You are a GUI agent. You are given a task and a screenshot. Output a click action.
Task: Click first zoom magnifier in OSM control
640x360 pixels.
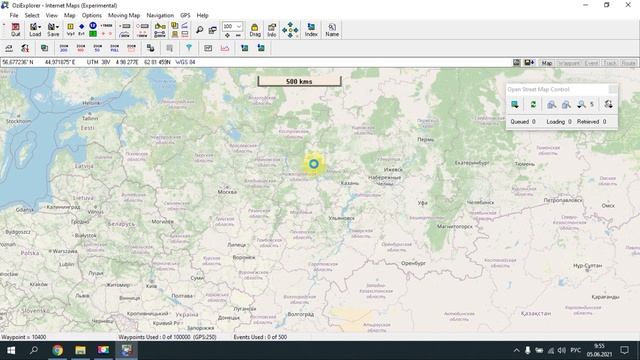(x=551, y=104)
